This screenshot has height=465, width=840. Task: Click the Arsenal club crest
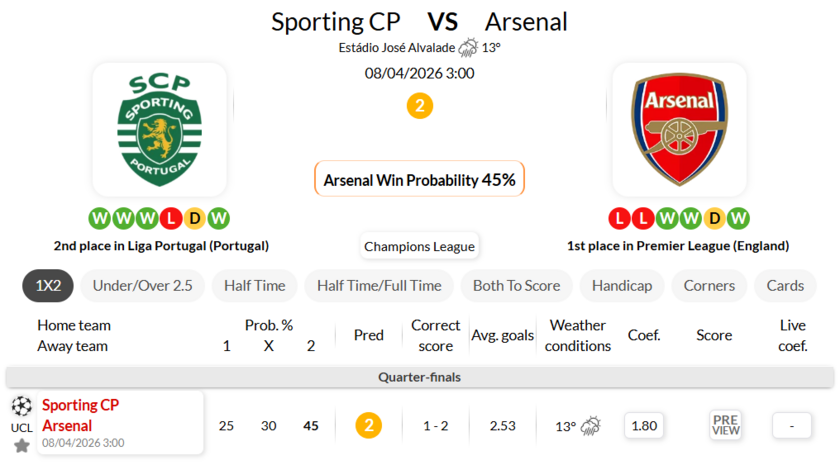(x=679, y=130)
